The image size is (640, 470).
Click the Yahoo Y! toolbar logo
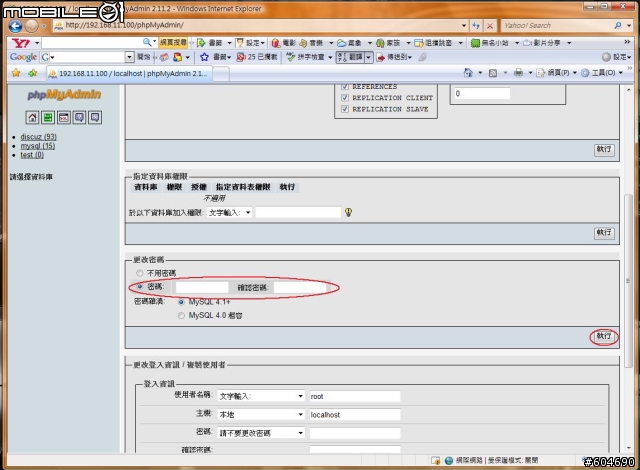click(20, 43)
